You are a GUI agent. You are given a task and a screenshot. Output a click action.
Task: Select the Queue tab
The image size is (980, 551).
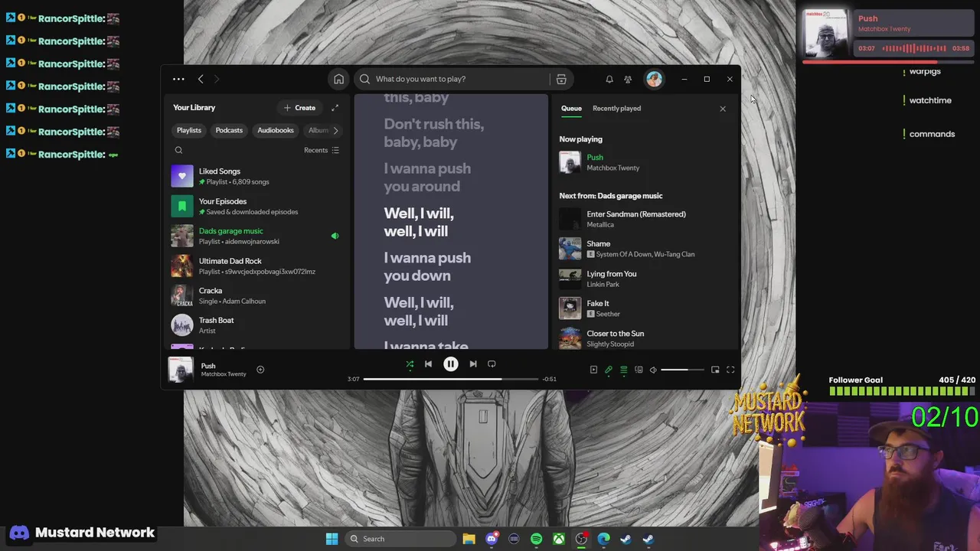[571, 108]
